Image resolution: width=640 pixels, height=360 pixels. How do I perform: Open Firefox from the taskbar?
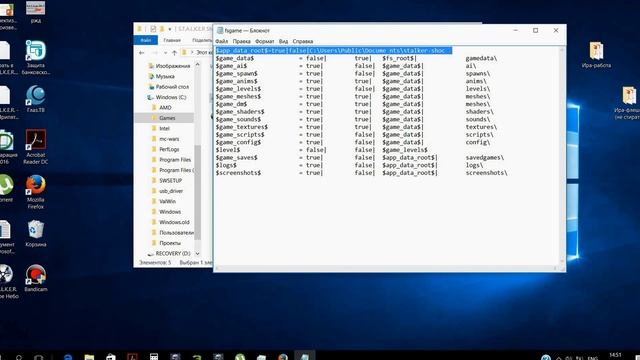tap(283, 357)
